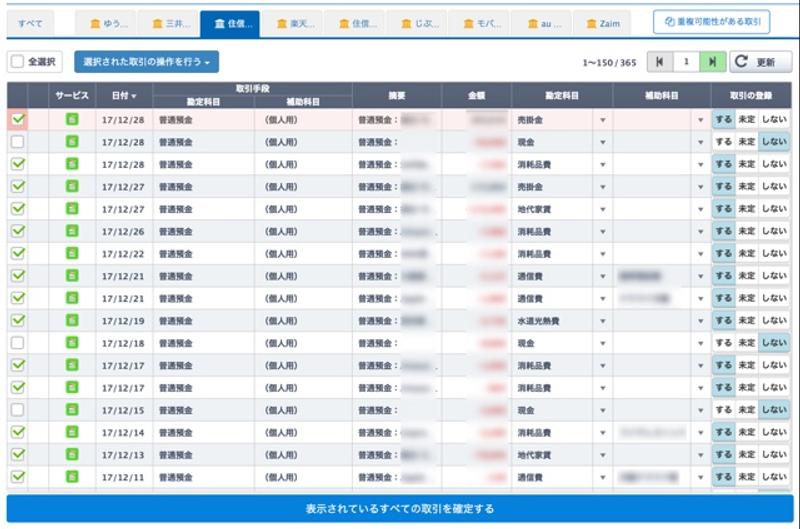Click 水道光熱費 account cell text
Image resolution: width=800 pixels, height=529 pixels.
coord(538,321)
